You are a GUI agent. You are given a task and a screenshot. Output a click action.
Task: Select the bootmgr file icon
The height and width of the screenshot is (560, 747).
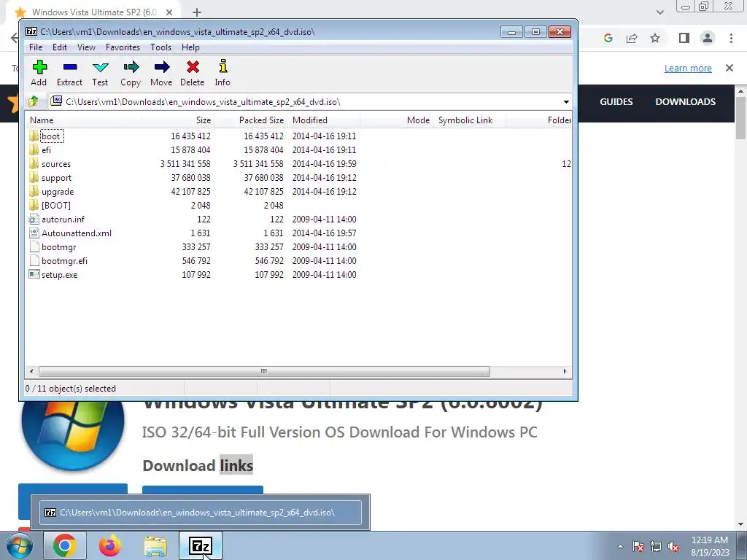(x=34, y=246)
